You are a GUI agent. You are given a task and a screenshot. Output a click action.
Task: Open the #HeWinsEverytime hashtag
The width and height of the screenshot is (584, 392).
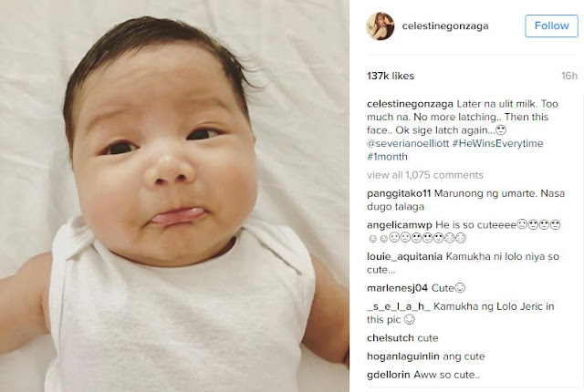point(497,143)
